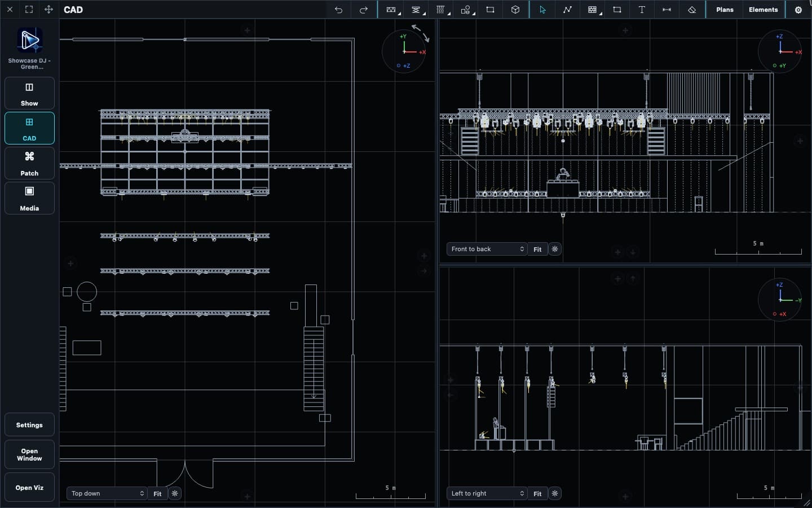Activate the dimension measure tool
Viewport: 812px width, 508px height.
click(667, 10)
